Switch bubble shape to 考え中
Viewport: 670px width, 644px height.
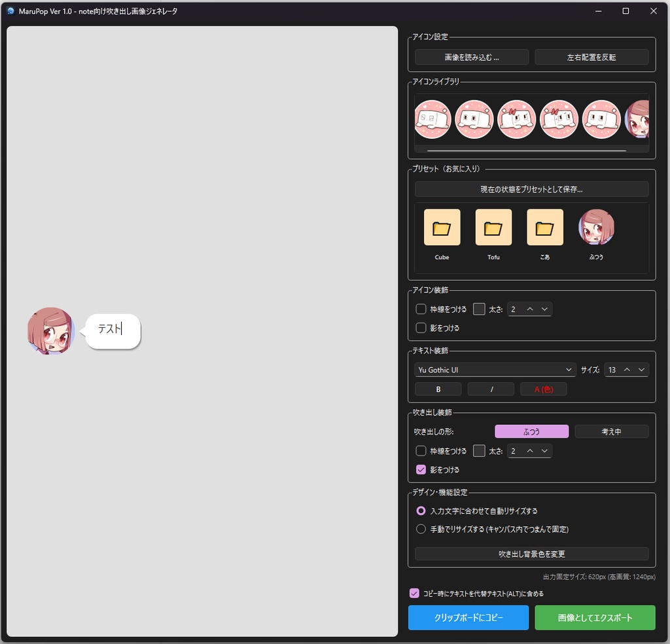611,431
